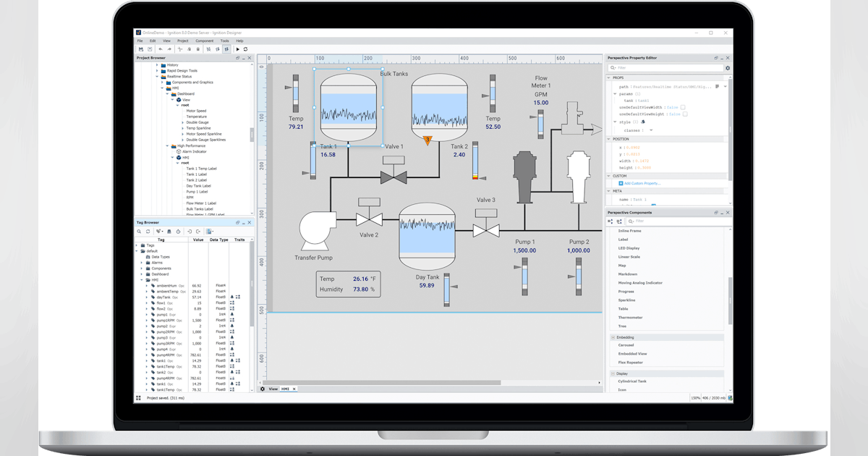Click the search icon in Tag Browser toolbar
Image resolution: width=868 pixels, height=456 pixels.
140,231
